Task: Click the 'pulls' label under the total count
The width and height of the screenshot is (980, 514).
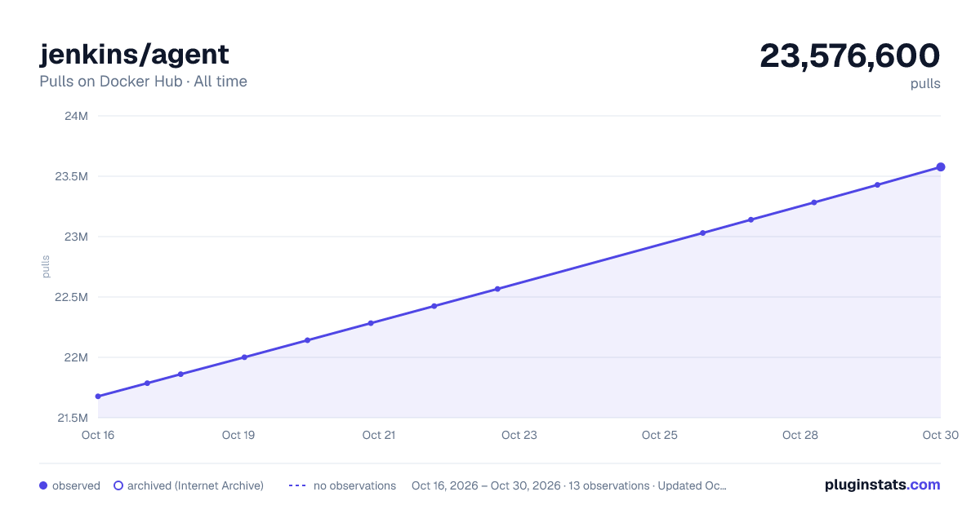Action: [925, 83]
